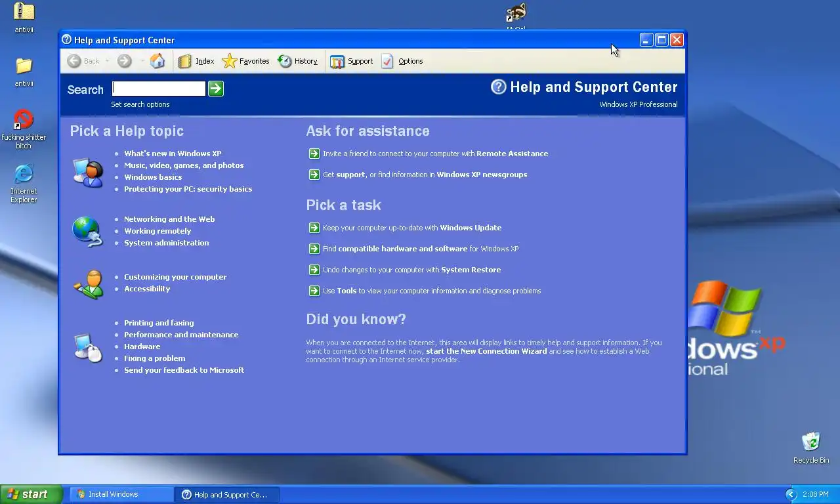Click the Get support green arrow icon
840x504 pixels.
314,175
